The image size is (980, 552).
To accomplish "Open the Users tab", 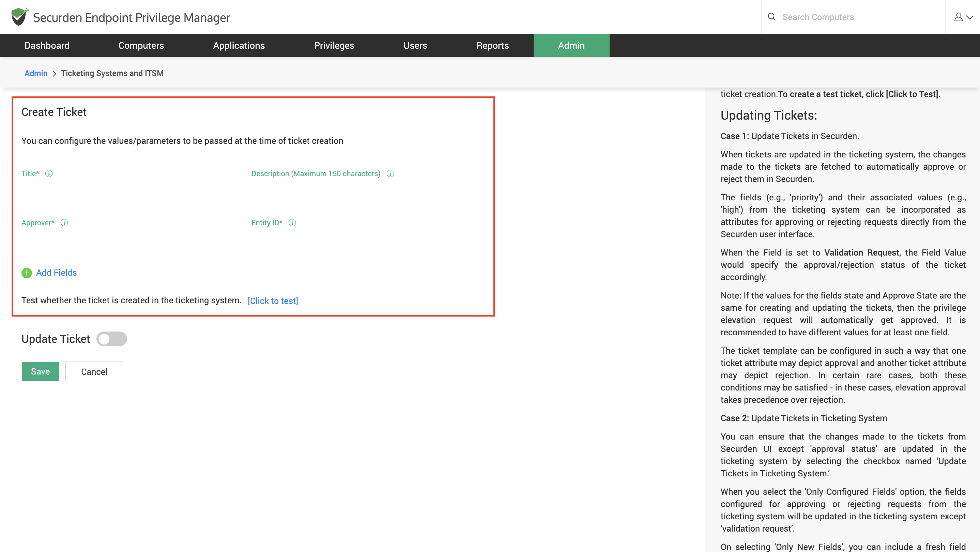I will point(415,45).
